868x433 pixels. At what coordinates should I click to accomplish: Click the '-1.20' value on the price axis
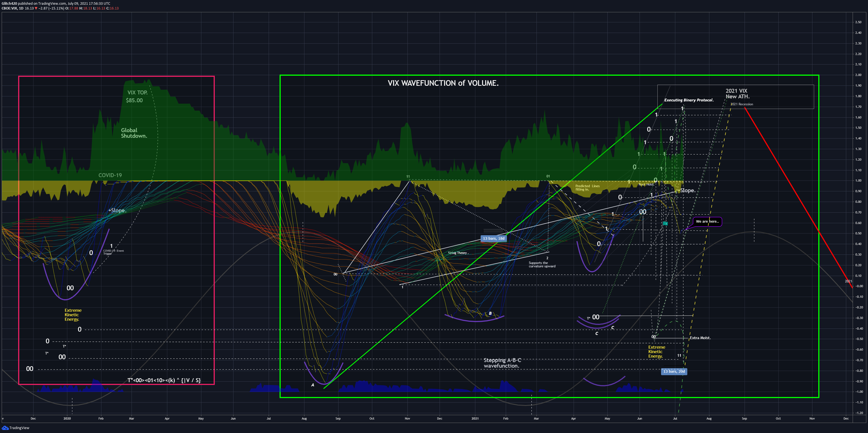(859, 413)
